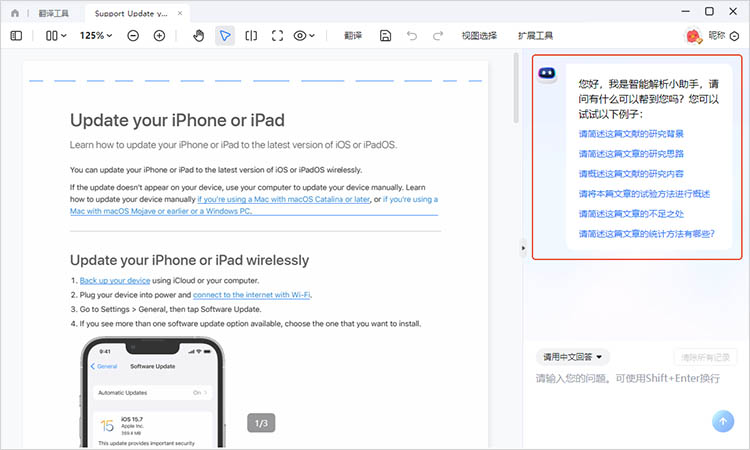Select suggestion 请概述这篇文献的研究内容

pyautogui.click(x=631, y=174)
